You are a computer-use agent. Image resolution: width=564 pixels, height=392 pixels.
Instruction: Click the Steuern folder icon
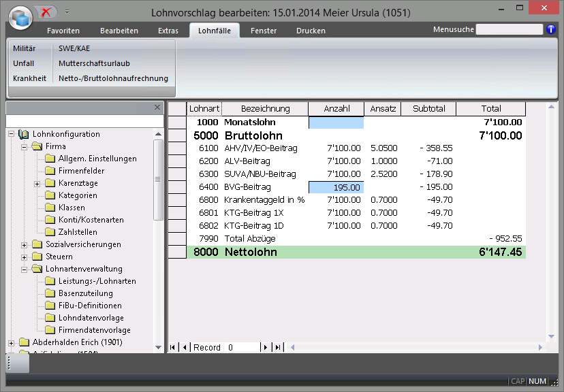(x=37, y=257)
